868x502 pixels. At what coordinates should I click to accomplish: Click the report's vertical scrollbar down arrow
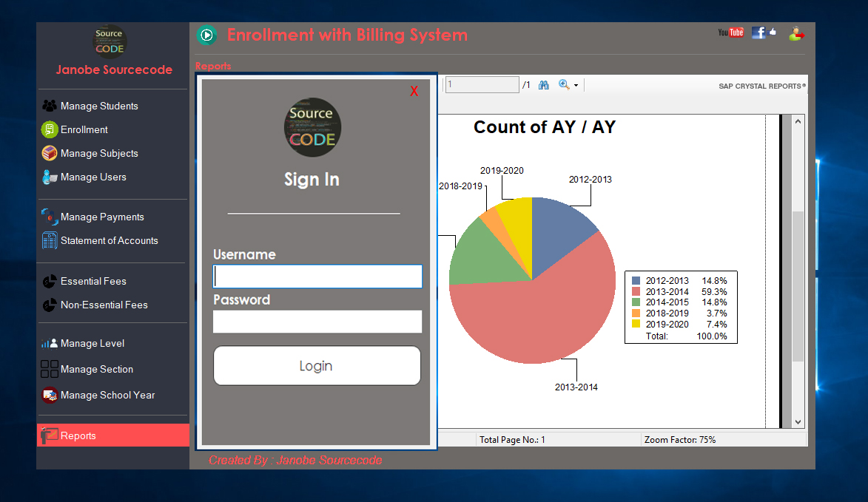click(x=798, y=421)
